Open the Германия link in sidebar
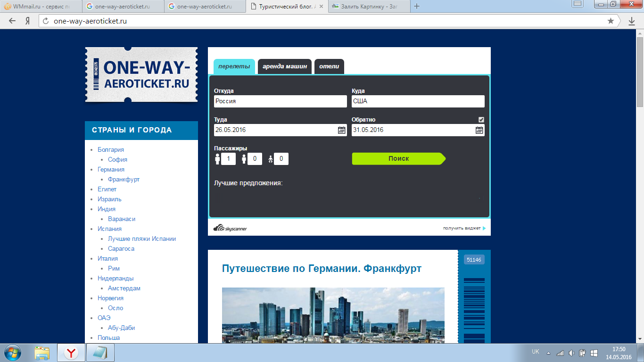 coord(111,169)
